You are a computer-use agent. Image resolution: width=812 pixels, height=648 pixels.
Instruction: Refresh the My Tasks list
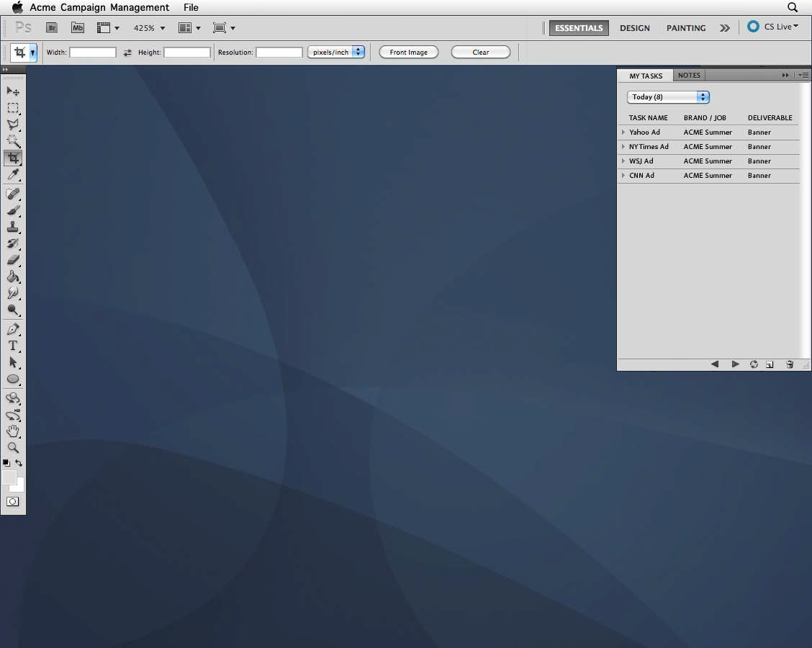(x=754, y=364)
